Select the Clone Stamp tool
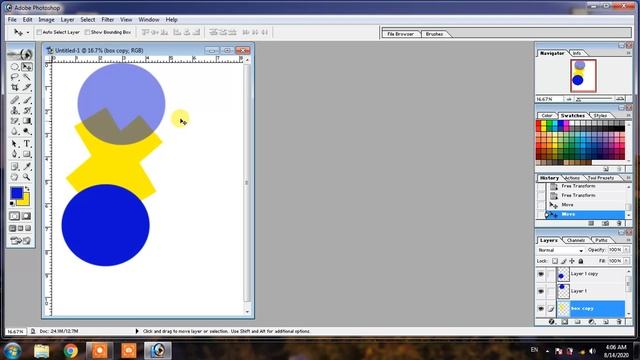This screenshot has height=360, width=640. (15, 110)
